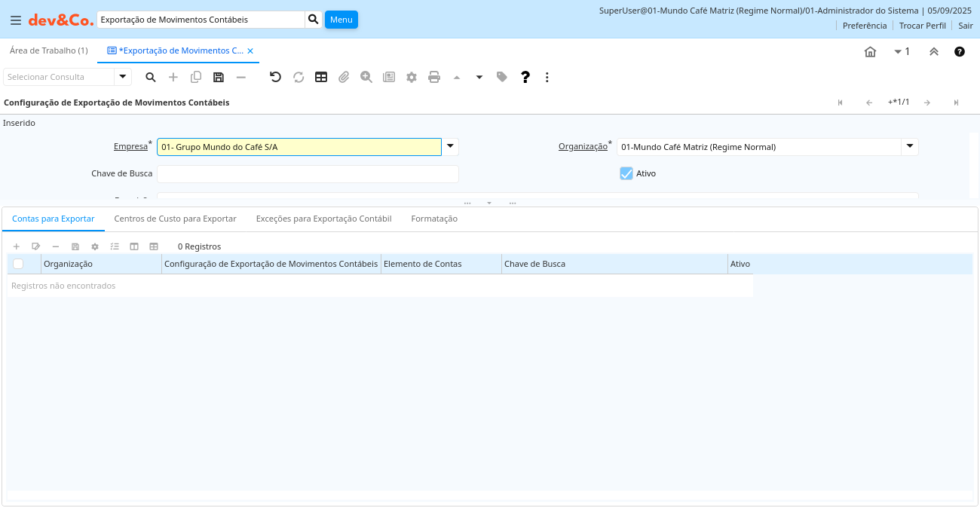
Task: Click the Chave de Busca input field
Action: click(308, 174)
